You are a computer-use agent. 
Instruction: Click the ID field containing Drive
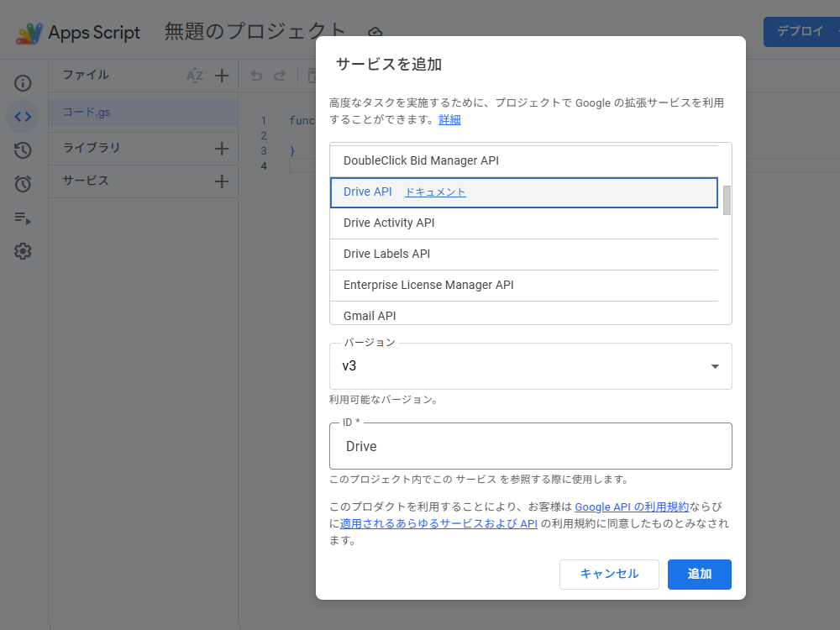tap(530, 446)
